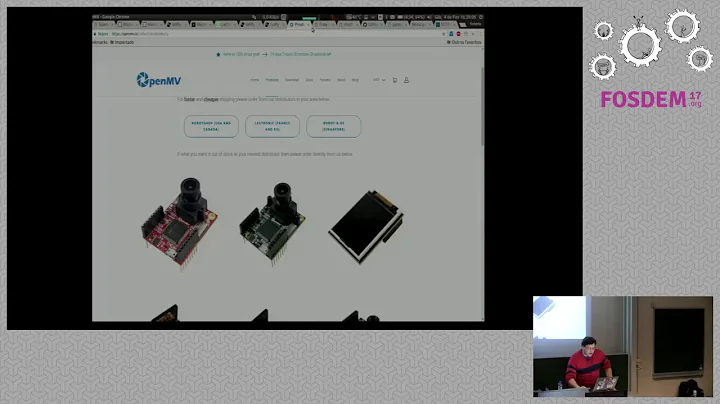
Task: Click the page vertical scrollbar
Action: click(482, 107)
